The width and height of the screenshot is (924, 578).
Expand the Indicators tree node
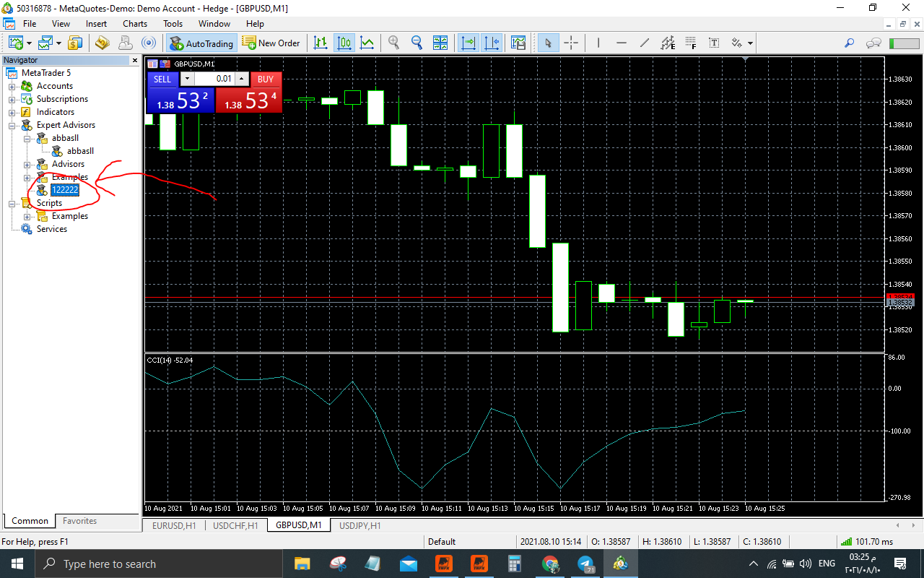tap(12, 112)
